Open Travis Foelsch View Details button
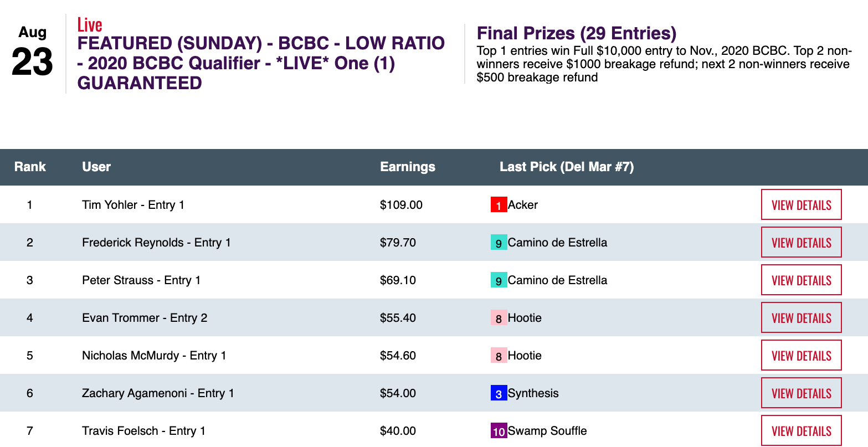Screen dimensions: 868x447 pos(801,430)
